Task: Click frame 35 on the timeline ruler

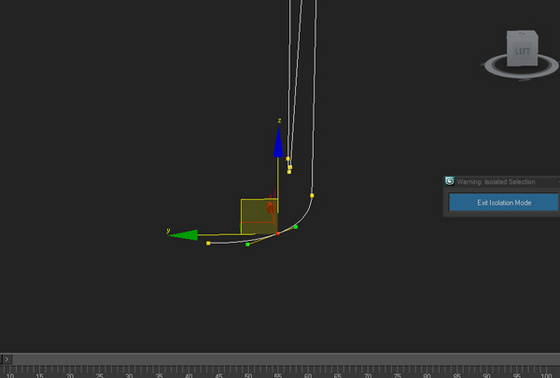Action: tap(159, 375)
